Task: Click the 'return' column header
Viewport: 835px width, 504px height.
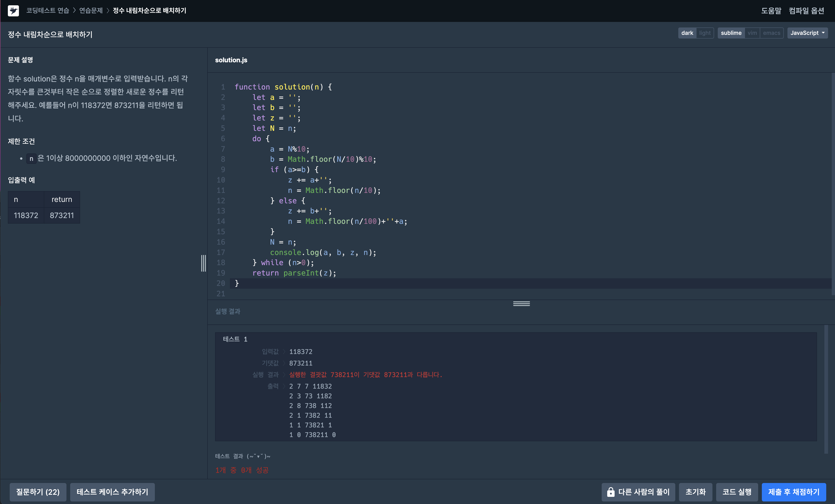Action: tap(62, 199)
